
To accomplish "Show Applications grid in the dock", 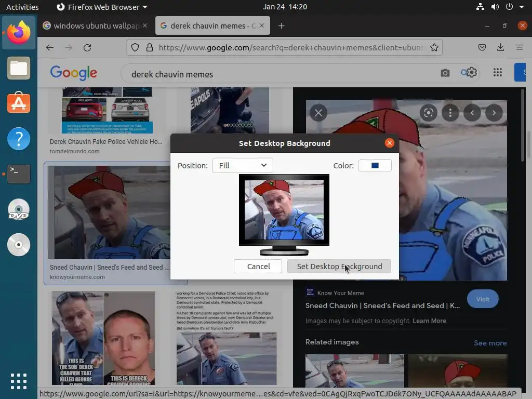I will [19, 381].
